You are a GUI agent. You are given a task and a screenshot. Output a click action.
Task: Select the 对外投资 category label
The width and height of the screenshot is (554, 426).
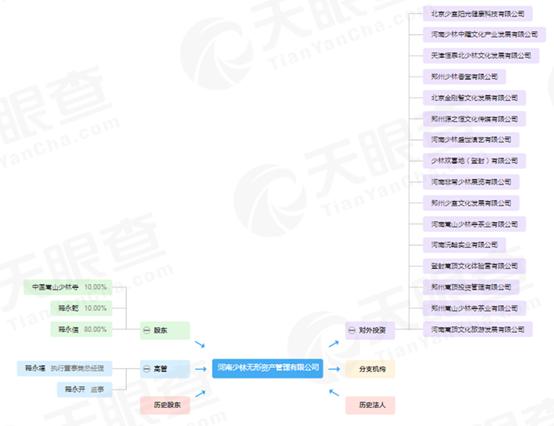[372, 330]
